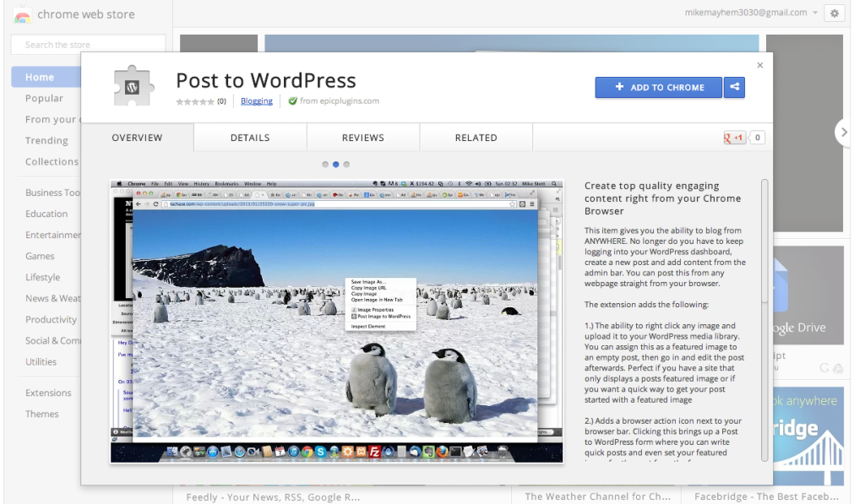Image resolution: width=865 pixels, height=504 pixels.
Task: Switch to the Overview tab
Action: [138, 138]
